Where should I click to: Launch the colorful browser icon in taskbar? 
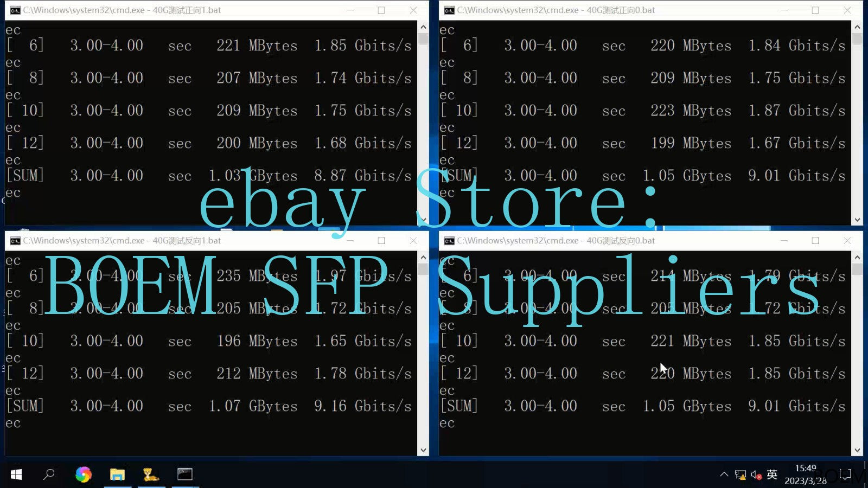pyautogui.click(x=84, y=474)
